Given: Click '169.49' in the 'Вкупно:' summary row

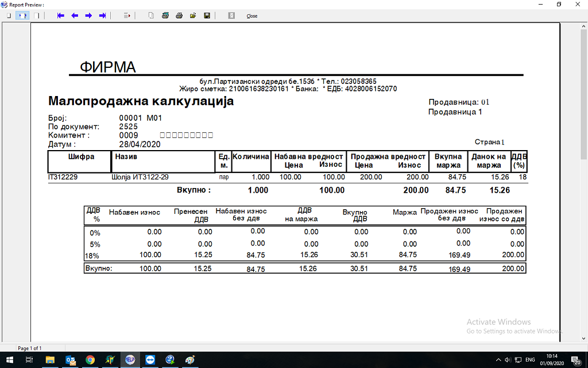Looking at the screenshot, I should pos(459,269).
